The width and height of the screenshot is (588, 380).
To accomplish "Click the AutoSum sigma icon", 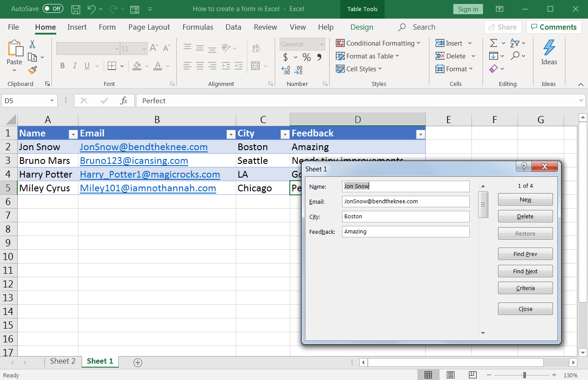I will (493, 43).
